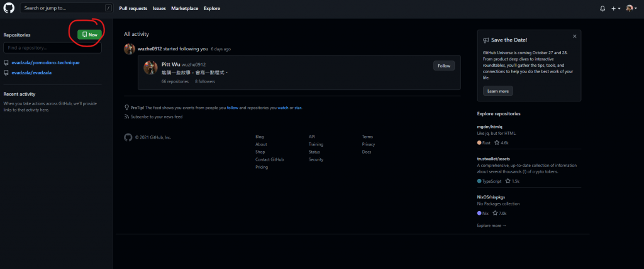Open the Status footer link
Viewport: 644px width, 269px height.
[314, 152]
